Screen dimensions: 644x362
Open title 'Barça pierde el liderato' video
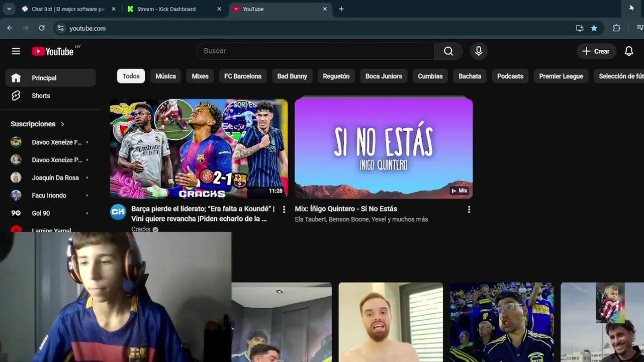click(x=203, y=214)
